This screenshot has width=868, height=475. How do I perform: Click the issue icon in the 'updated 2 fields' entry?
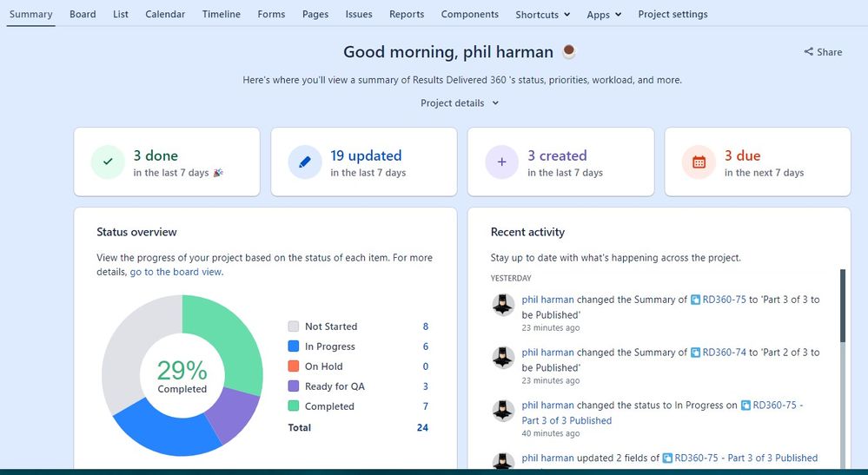click(x=667, y=458)
